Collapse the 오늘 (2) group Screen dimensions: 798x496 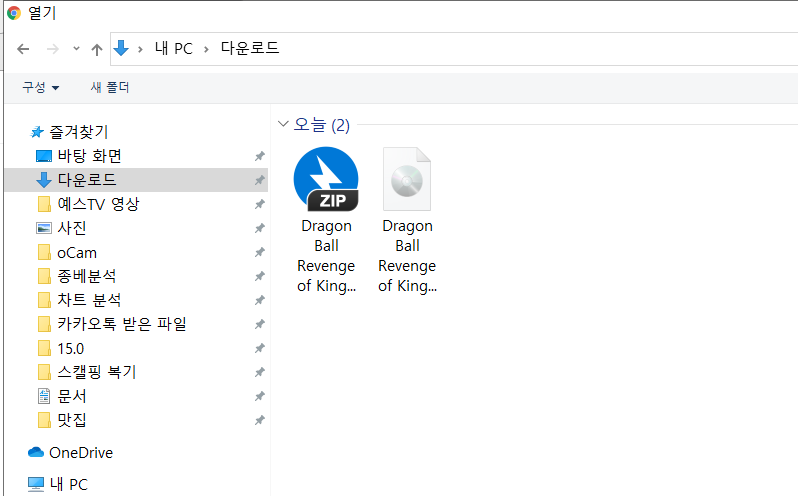pos(283,124)
